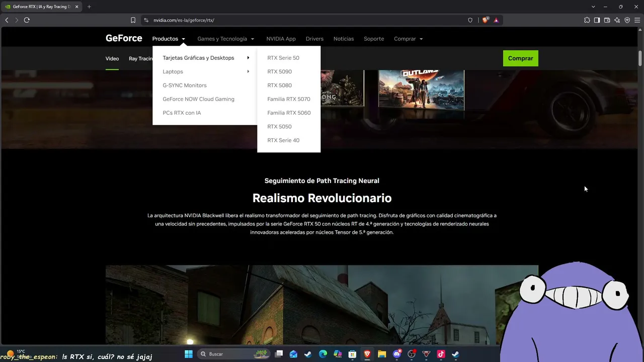Open Microsoft Store from the taskbar

(352, 354)
